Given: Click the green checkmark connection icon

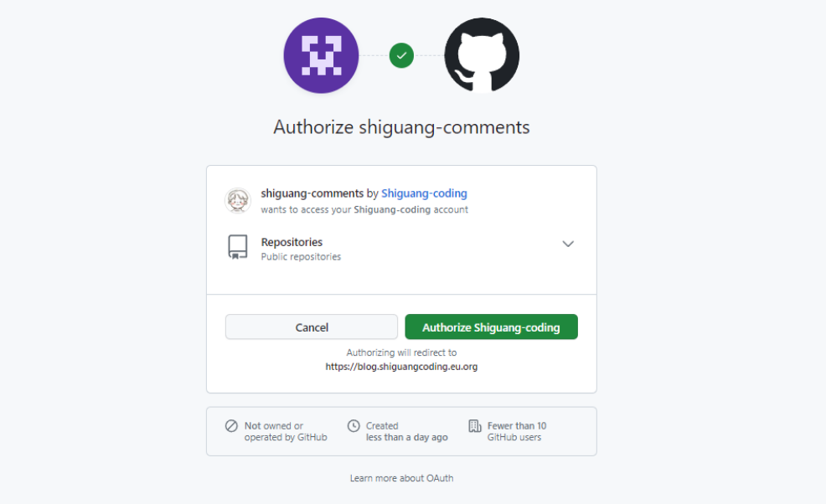Looking at the screenshot, I should point(401,55).
